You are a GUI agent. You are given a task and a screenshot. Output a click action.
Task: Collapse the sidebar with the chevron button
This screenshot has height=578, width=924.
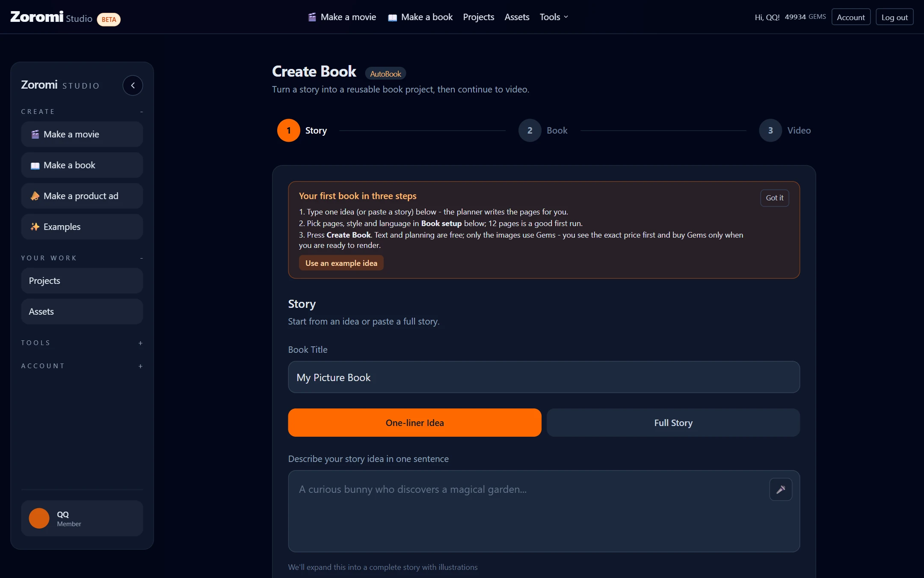click(x=133, y=86)
